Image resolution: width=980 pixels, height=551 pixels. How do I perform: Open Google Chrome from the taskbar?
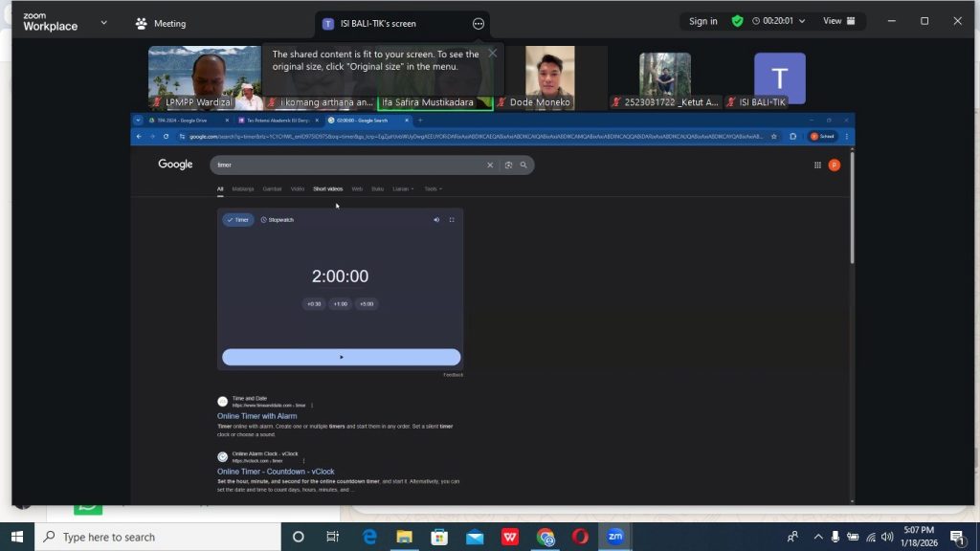point(546,537)
